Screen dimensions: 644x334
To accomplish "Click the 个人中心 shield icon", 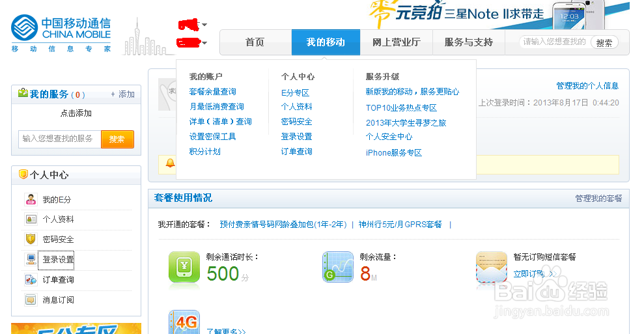I will pyautogui.click(x=23, y=174).
